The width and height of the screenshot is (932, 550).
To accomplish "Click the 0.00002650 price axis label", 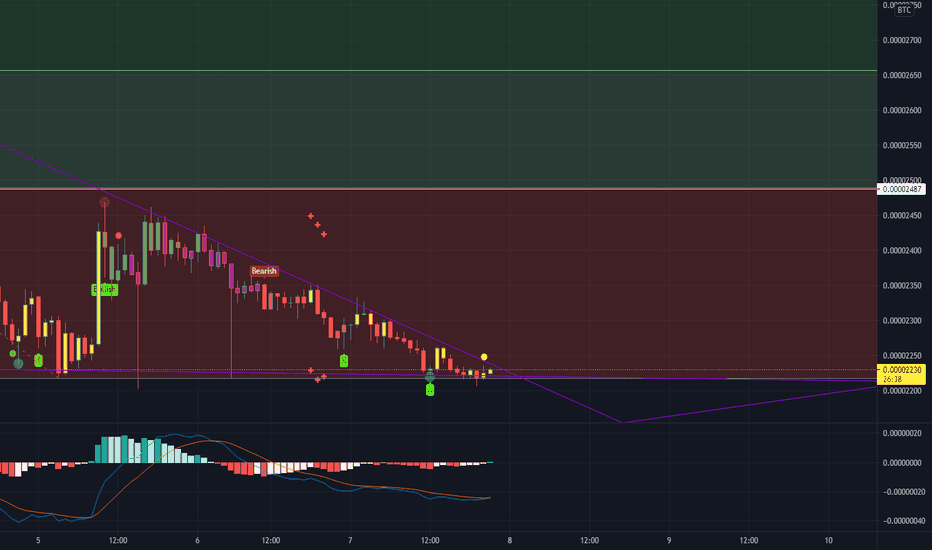I will coord(902,76).
